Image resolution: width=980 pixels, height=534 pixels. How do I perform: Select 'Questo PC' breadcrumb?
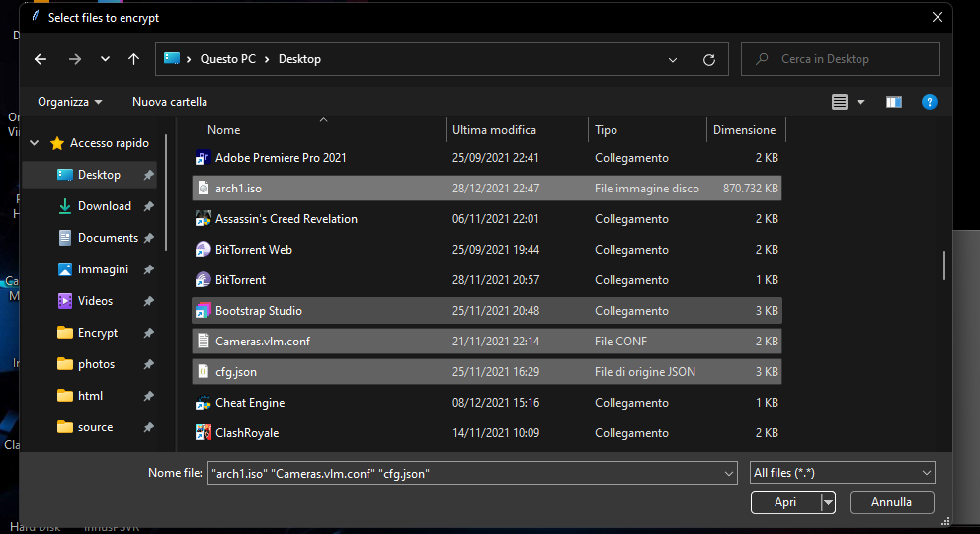coord(227,58)
